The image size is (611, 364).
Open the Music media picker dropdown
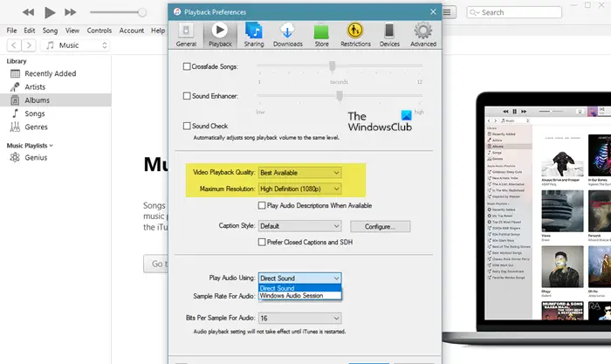pos(76,45)
